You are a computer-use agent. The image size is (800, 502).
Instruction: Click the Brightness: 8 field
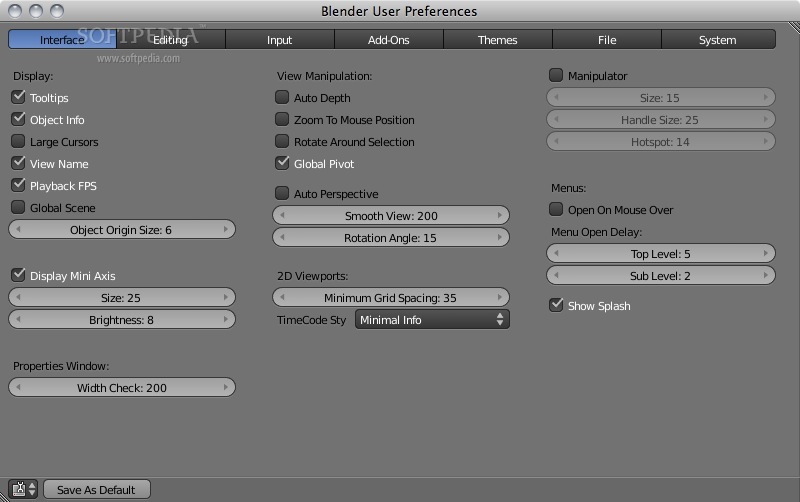click(x=122, y=319)
